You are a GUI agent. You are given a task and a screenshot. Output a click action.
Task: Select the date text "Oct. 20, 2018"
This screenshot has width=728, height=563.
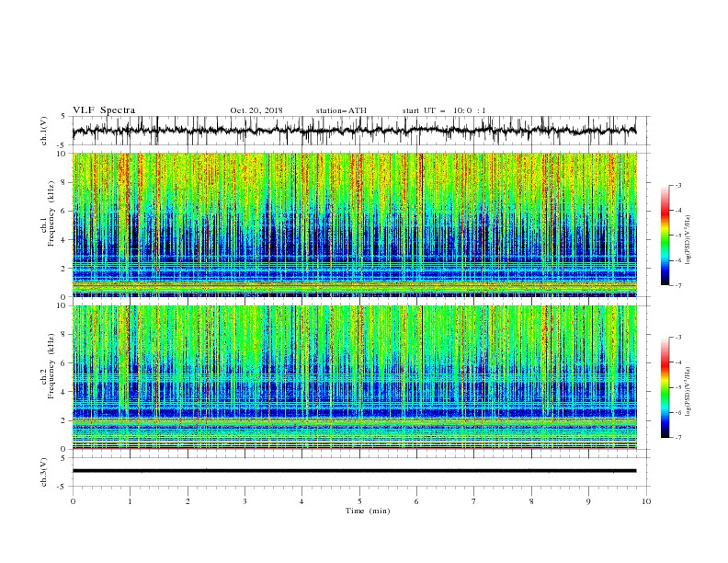click(256, 110)
